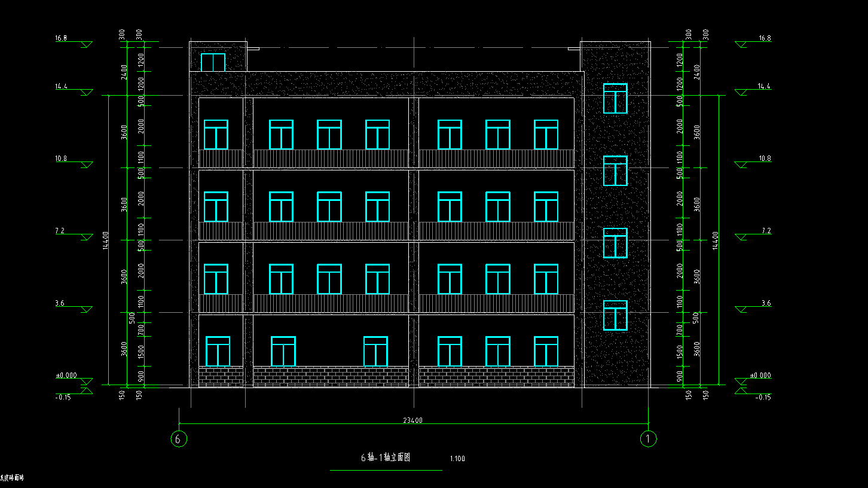Click the right-side -0.15 elevation label
Image resolution: width=868 pixels, height=488 pixels.
pos(763,397)
